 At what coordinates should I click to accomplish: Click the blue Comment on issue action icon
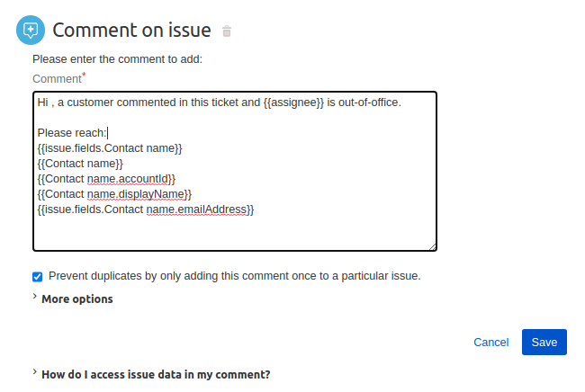point(31,30)
